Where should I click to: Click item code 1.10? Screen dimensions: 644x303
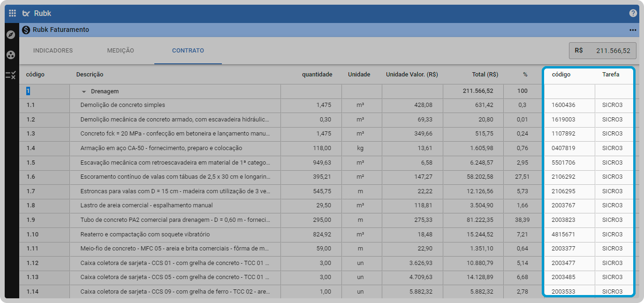coord(45,235)
